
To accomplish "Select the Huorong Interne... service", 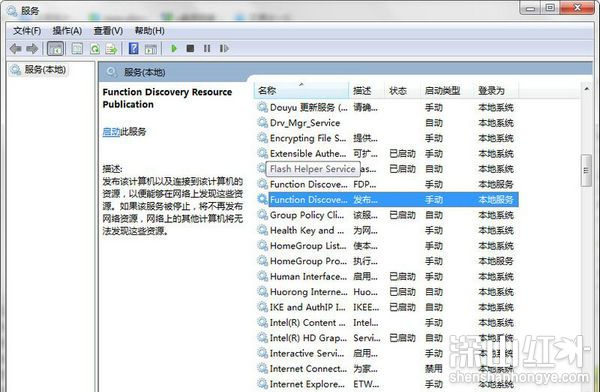I will coord(387,292).
